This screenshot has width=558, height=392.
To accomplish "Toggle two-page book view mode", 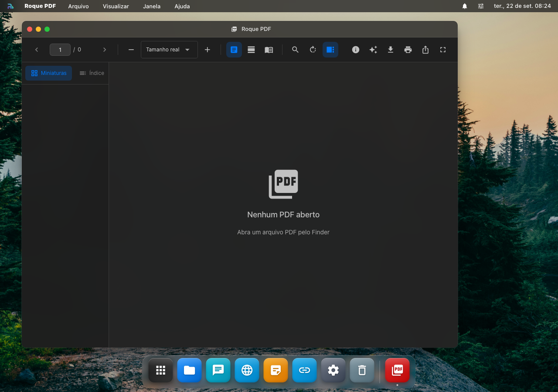I will 269,50.
